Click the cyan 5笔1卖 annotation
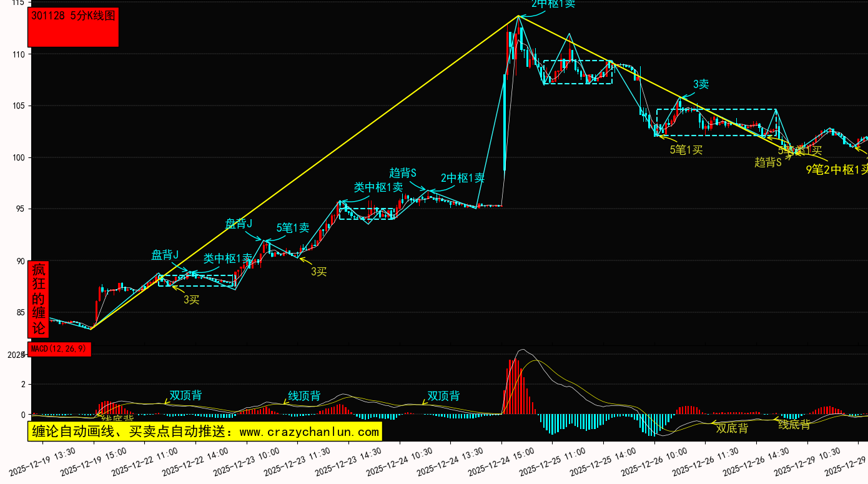Viewport: 868px width, 484px height. pos(292,228)
